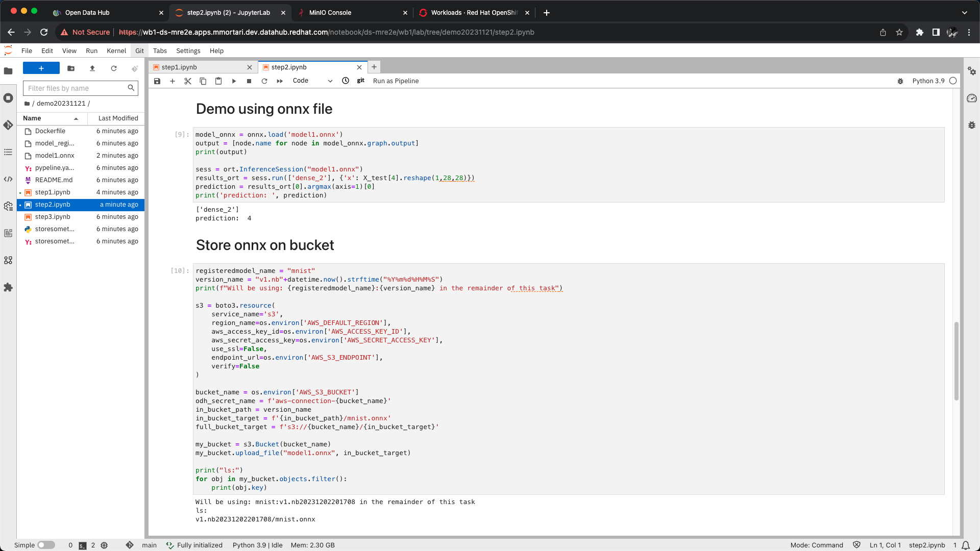Open the Code cell type dropdown
The width and height of the screenshot is (980, 551).
(x=312, y=81)
